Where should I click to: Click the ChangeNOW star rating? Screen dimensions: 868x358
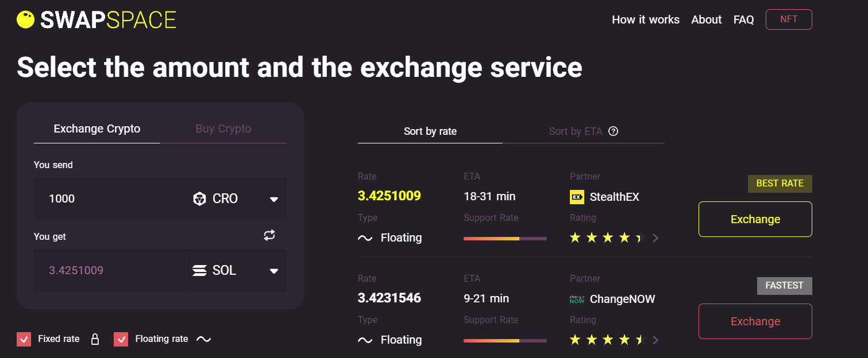tap(608, 340)
